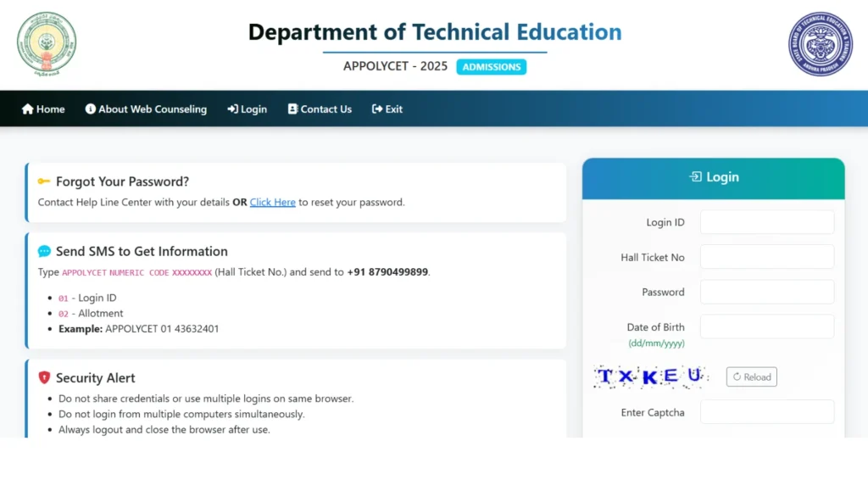The image size is (868, 480).
Task: Click the Andhra Pradesh government emblem logo
Action: (47, 44)
